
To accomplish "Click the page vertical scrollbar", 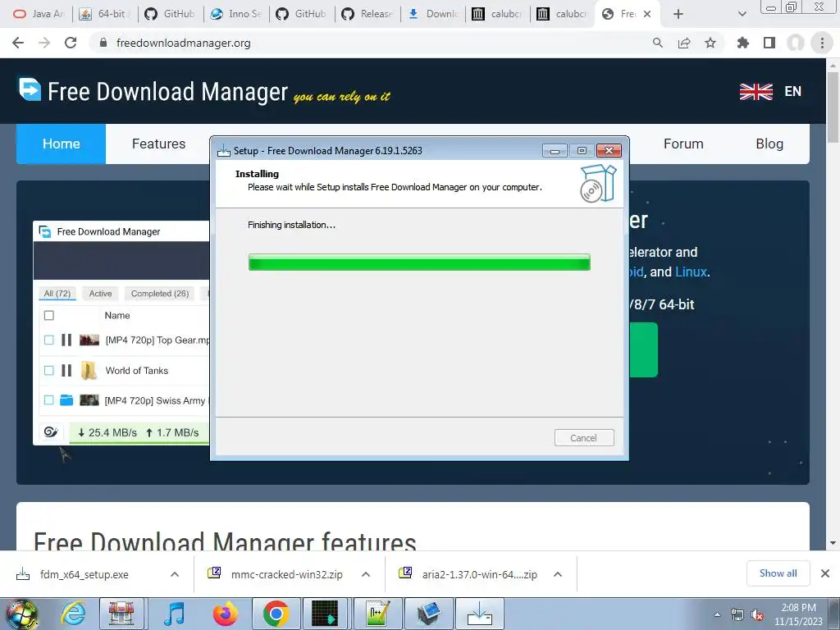I will (833, 107).
